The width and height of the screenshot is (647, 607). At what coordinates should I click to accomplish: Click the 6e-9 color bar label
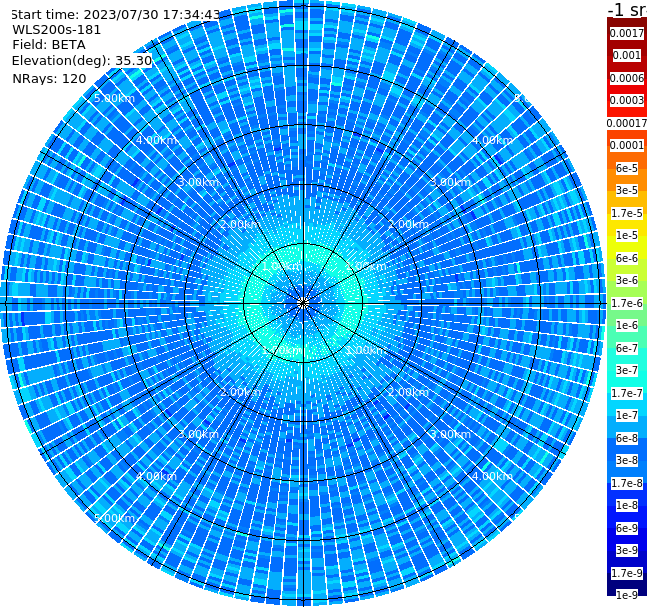pyautogui.click(x=627, y=528)
